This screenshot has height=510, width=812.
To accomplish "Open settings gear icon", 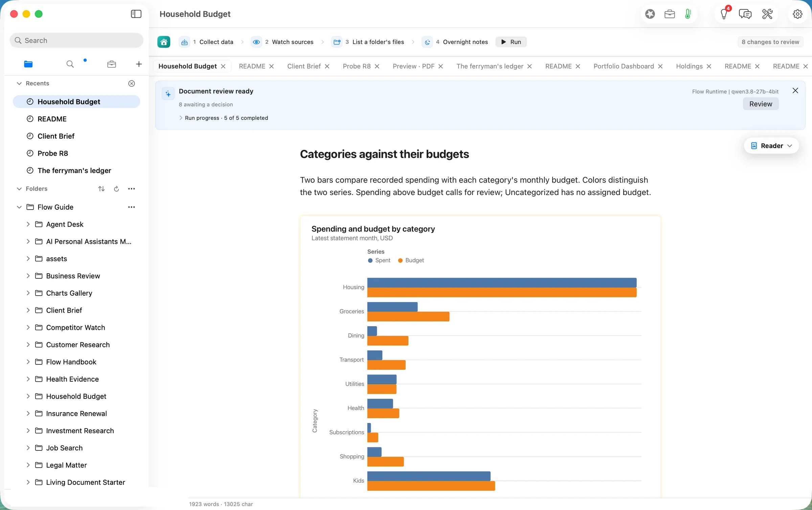I will click(797, 14).
